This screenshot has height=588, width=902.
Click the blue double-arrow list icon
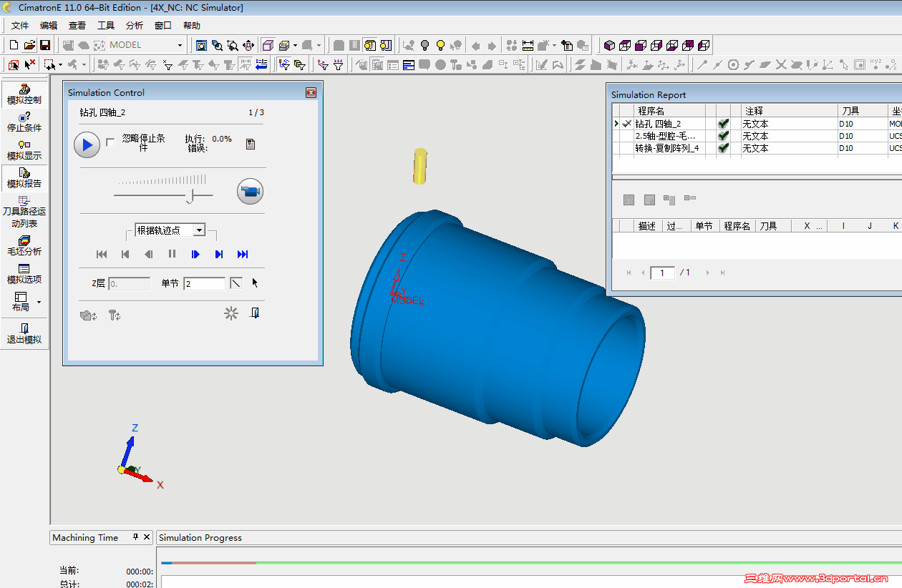point(261,64)
